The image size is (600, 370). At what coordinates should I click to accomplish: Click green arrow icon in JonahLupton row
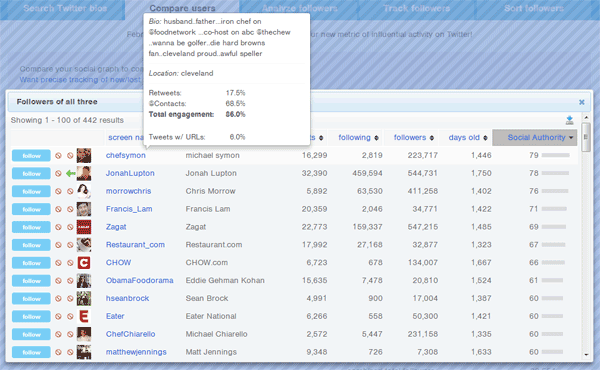[x=70, y=174]
